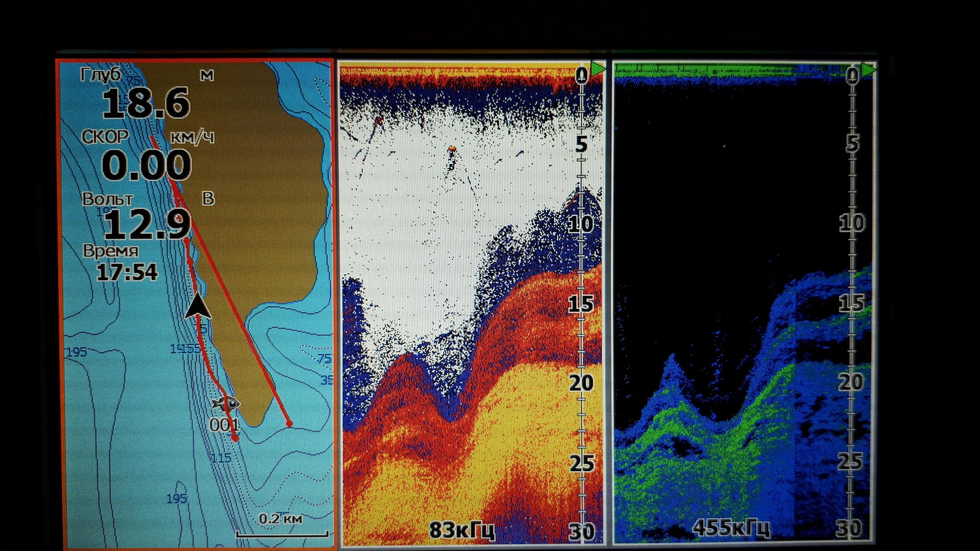This screenshot has width=980, height=551.
Task: Click the 12.9 voltage readout
Action: click(x=147, y=225)
